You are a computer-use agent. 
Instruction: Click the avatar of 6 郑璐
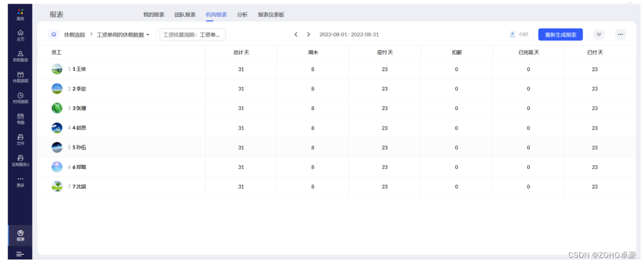click(x=57, y=167)
